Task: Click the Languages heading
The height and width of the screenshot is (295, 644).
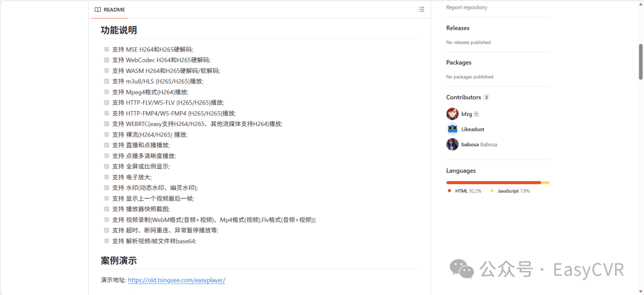Action: click(x=461, y=170)
